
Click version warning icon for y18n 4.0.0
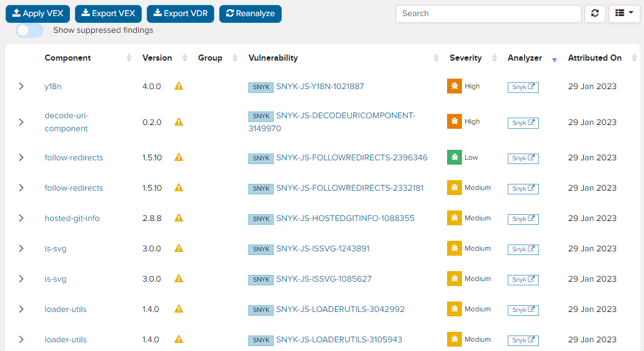pyautogui.click(x=179, y=86)
